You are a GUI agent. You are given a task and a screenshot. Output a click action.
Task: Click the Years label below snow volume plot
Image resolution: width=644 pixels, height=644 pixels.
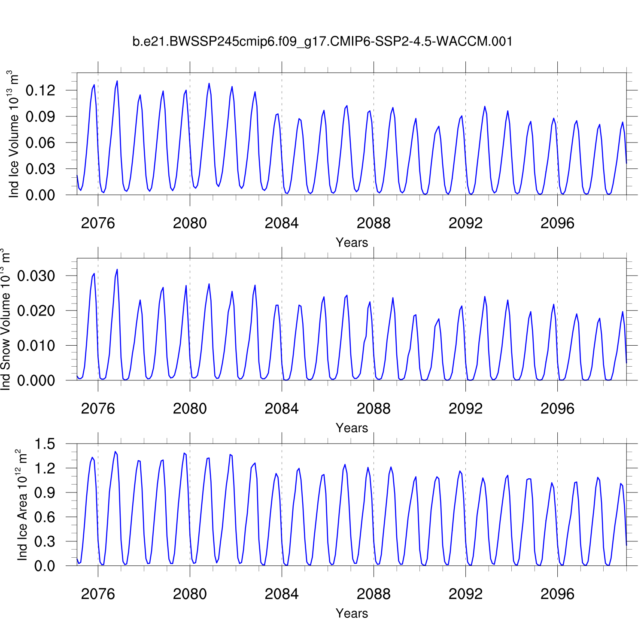[x=352, y=428]
